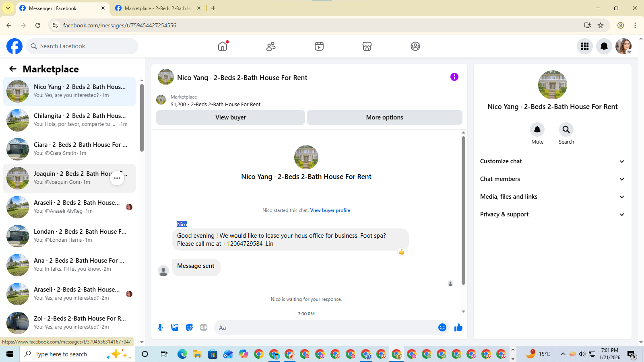Open the Chilangita conversation
Screen dimensions: 644x362
(69, 120)
